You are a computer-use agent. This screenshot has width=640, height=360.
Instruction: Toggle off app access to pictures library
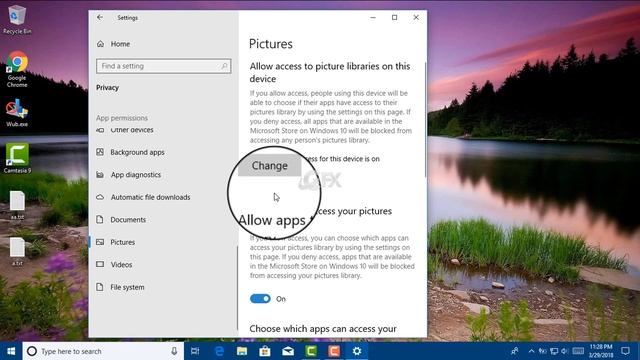[x=260, y=299]
